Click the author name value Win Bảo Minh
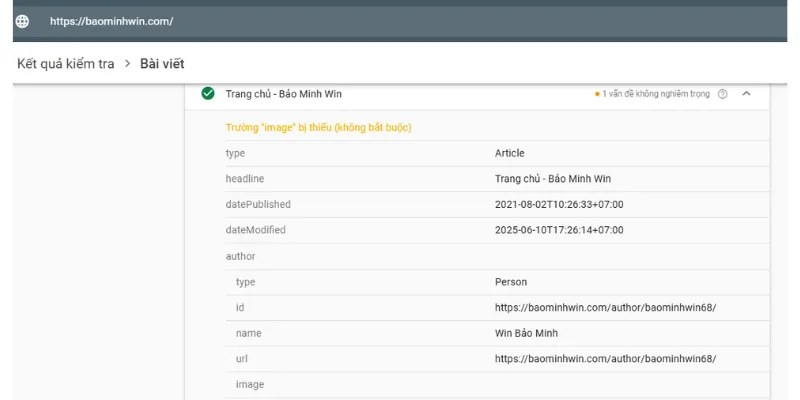 pos(526,333)
